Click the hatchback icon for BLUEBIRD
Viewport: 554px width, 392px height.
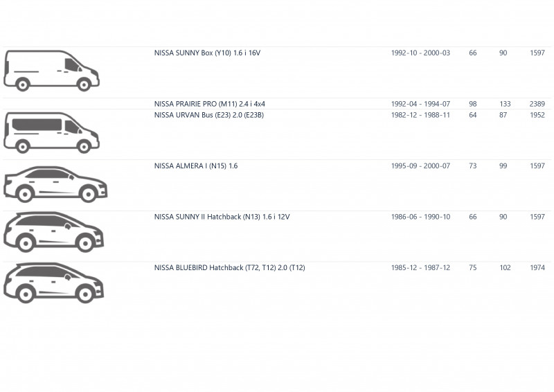[x=54, y=283]
